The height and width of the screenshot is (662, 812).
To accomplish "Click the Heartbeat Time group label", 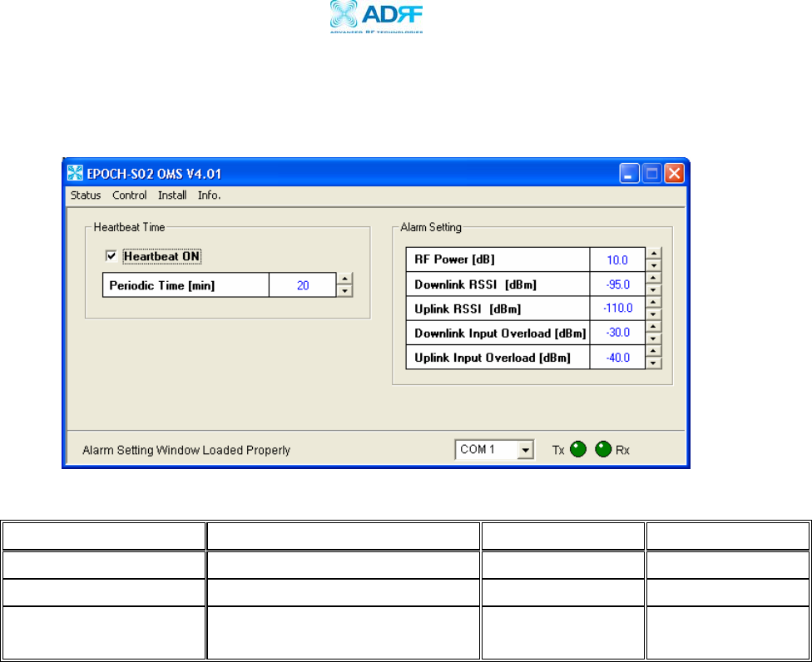I will point(129,227).
